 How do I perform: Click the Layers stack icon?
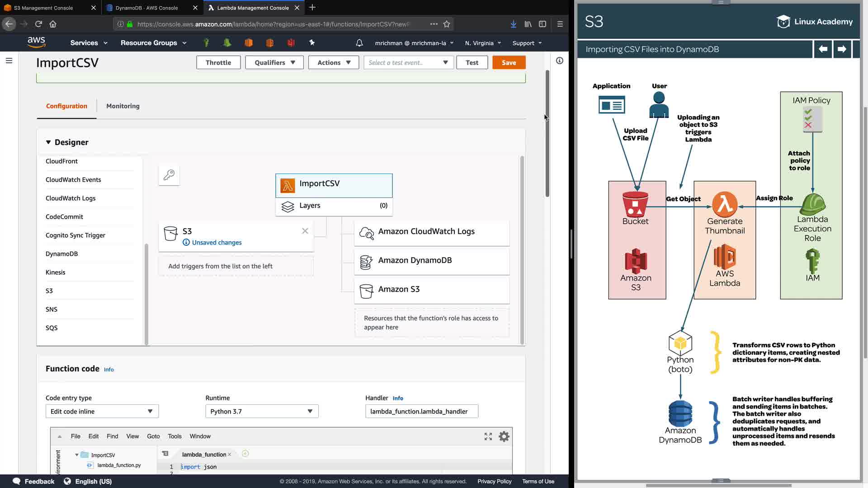[288, 206]
